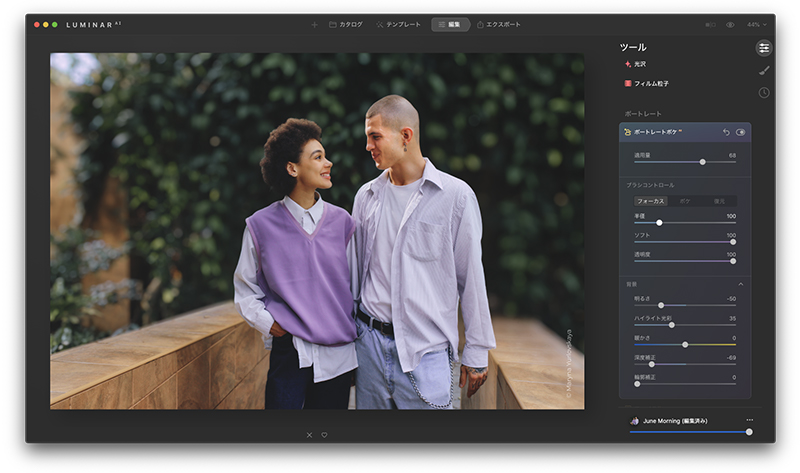Select the ボケ brush mode
Screen dimensions: 800x473
[685, 201]
